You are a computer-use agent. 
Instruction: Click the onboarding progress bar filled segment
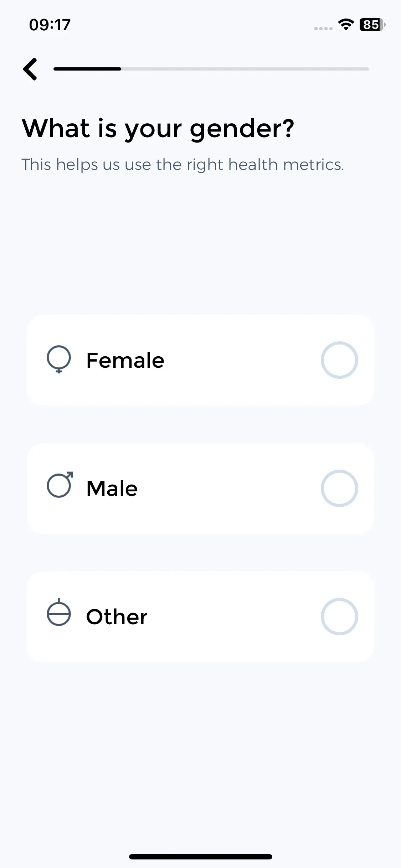87,69
